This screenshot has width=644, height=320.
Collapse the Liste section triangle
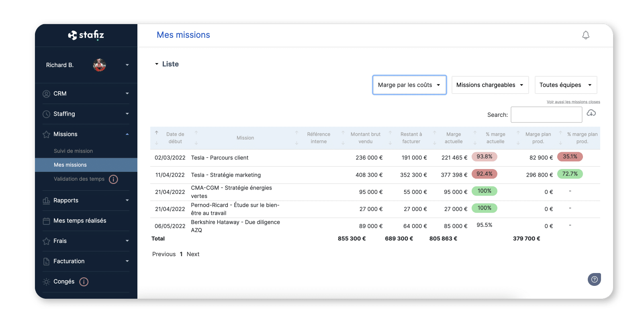point(157,64)
